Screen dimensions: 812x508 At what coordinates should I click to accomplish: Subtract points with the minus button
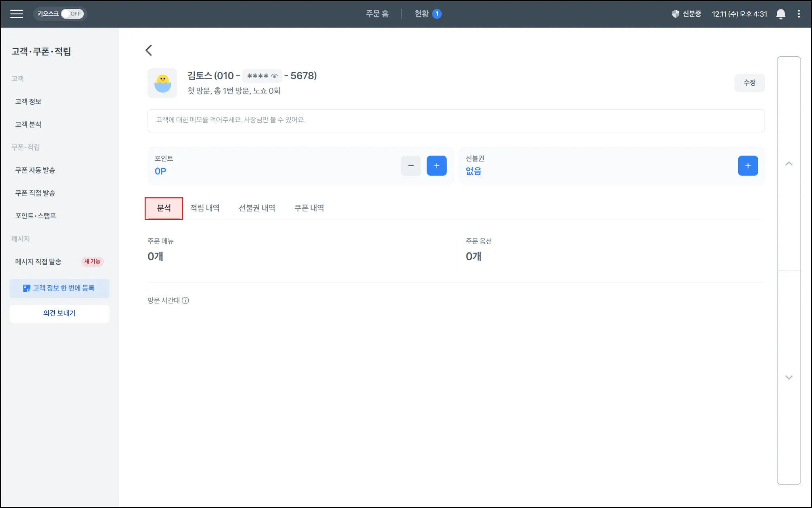tap(411, 166)
